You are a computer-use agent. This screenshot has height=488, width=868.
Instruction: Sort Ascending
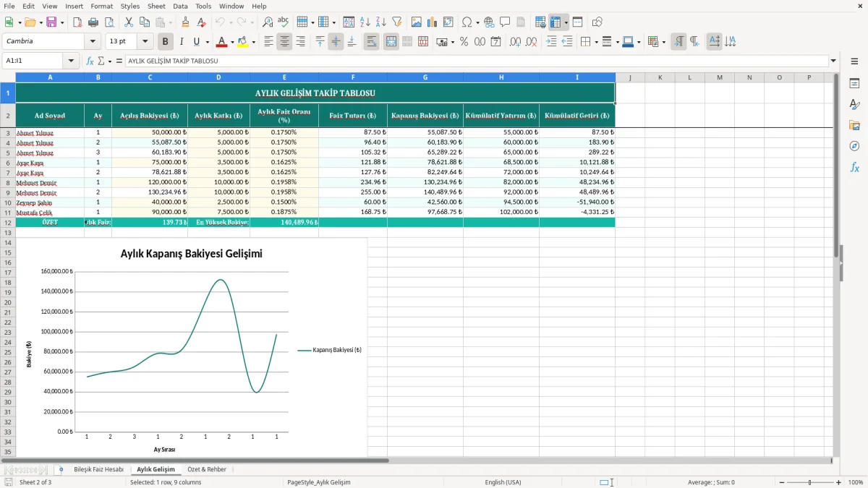[x=365, y=22]
